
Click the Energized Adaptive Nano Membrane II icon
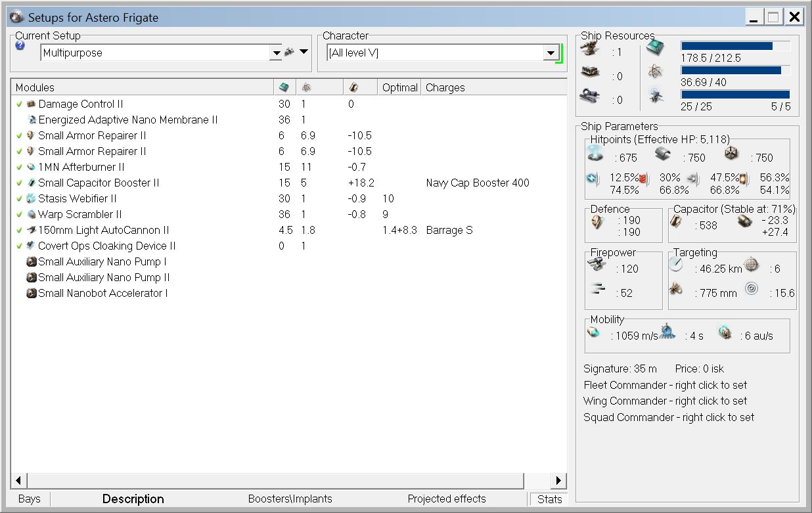[x=31, y=120]
